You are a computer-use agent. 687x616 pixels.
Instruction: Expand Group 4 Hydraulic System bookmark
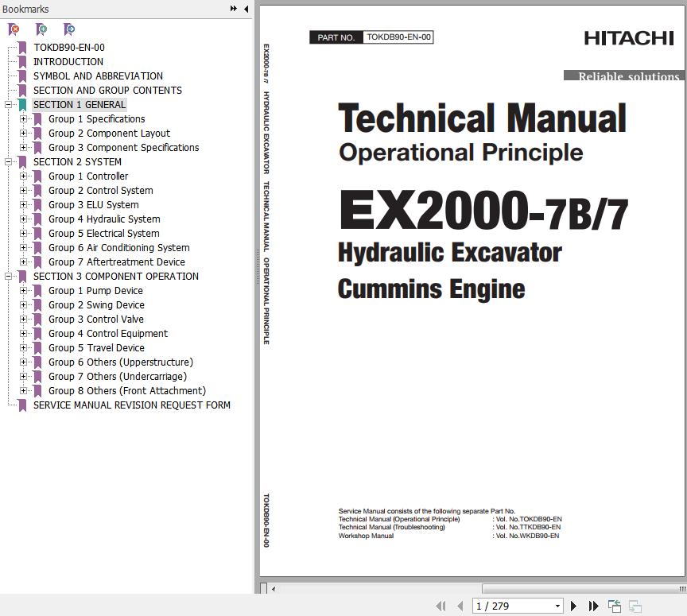24,219
